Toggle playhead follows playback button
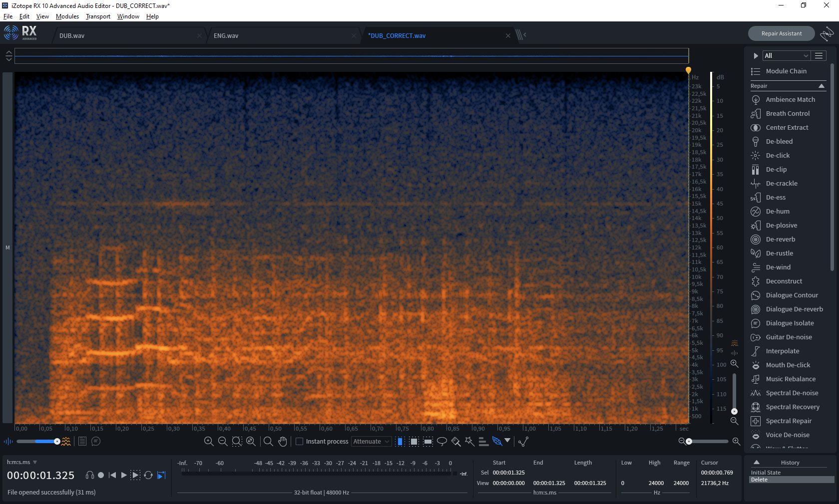839x504 pixels. coord(161,475)
